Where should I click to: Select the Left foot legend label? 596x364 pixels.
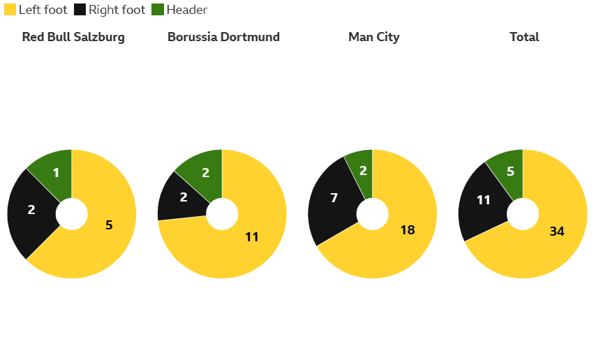pyautogui.click(x=43, y=10)
